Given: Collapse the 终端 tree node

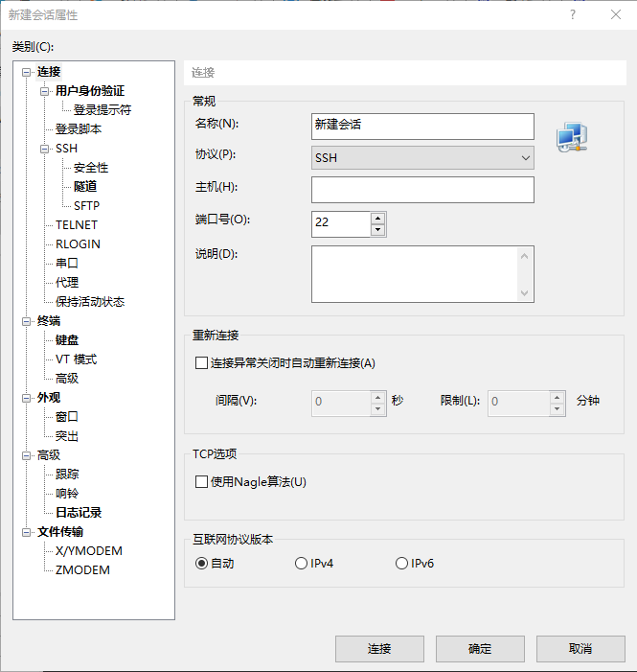Looking at the screenshot, I should tap(26, 321).
